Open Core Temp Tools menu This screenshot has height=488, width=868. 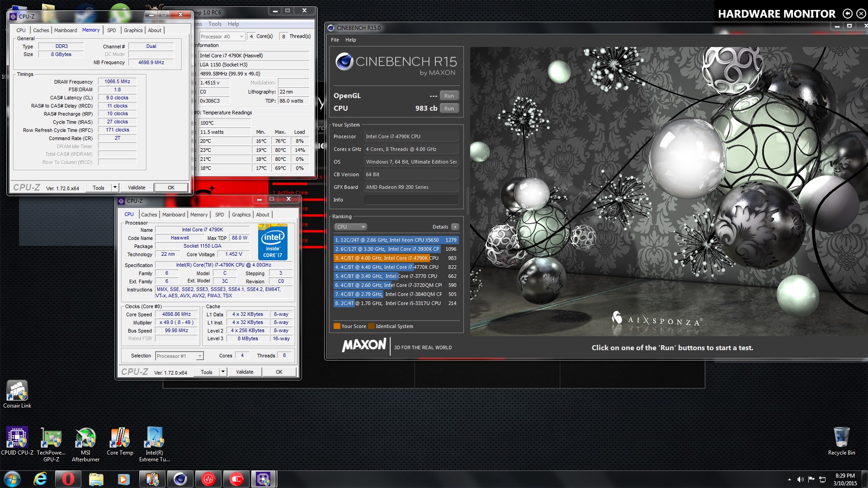click(x=215, y=24)
